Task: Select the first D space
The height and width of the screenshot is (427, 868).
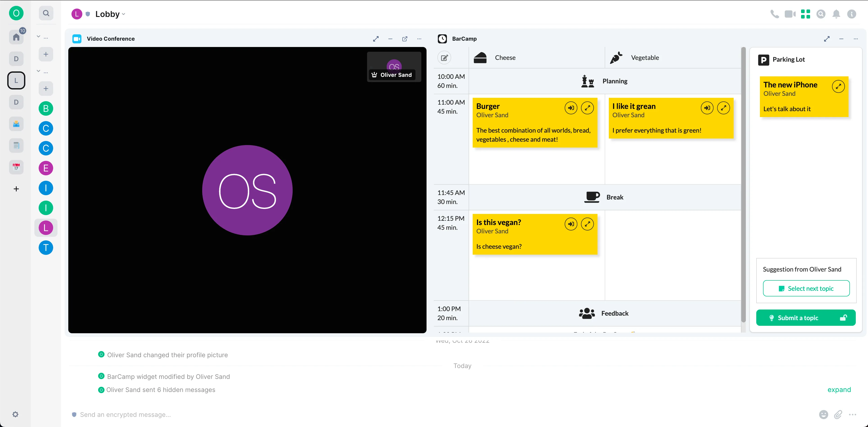Action: (x=16, y=59)
